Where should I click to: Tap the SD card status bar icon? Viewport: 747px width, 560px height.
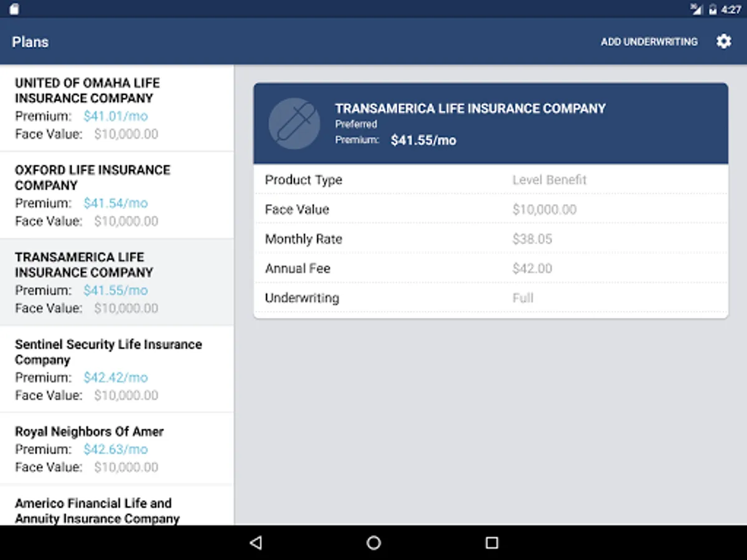14,9
